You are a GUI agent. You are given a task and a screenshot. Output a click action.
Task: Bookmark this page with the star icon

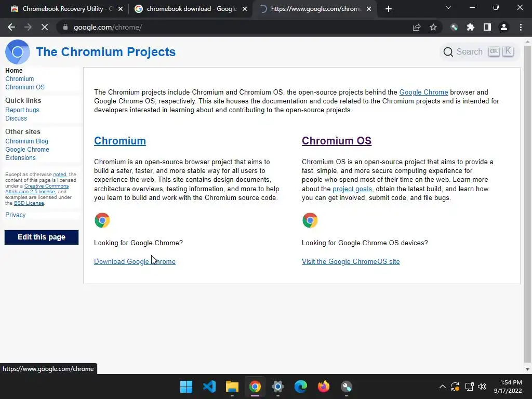[433, 27]
